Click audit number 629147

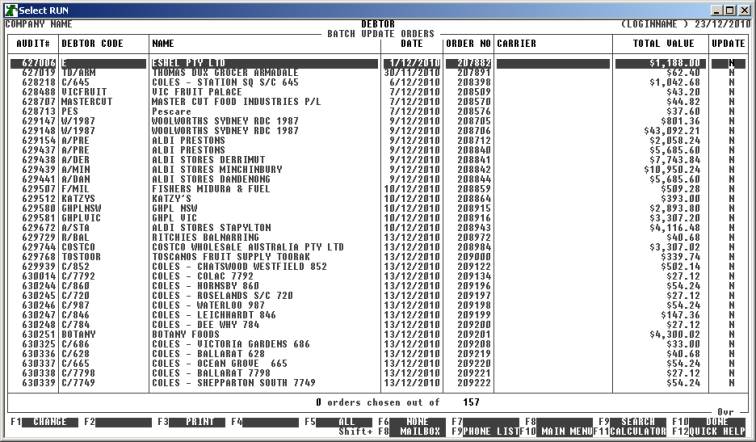coord(39,121)
